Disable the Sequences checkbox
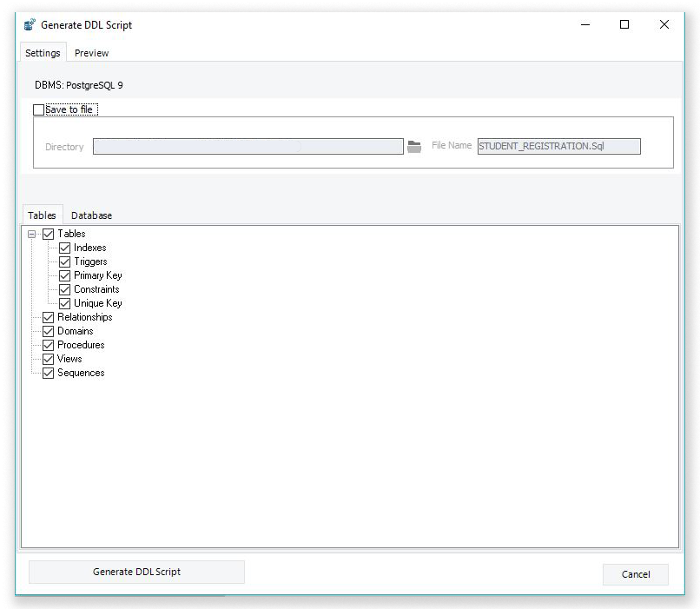Viewport: 700px width, 609px height. [49, 374]
